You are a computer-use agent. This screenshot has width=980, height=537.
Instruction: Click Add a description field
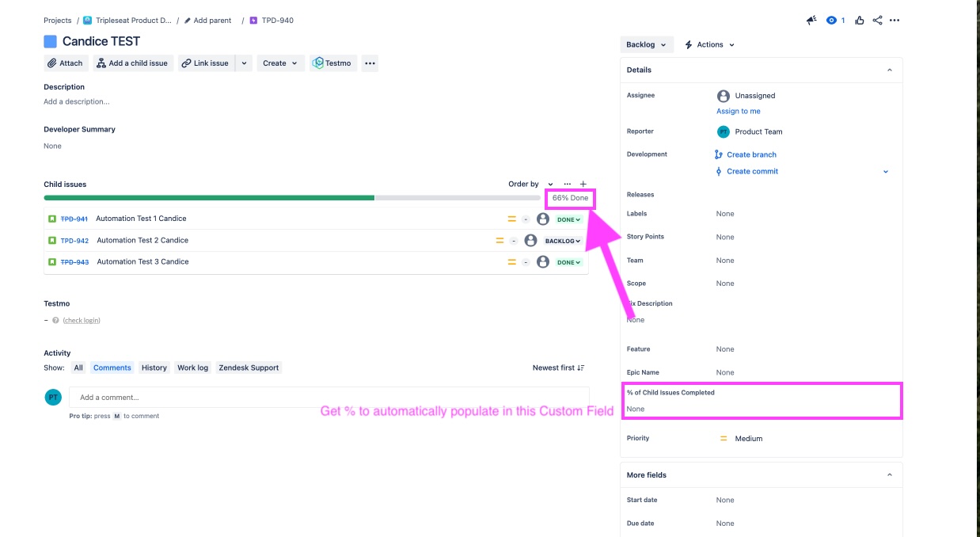tap(77, 101)
